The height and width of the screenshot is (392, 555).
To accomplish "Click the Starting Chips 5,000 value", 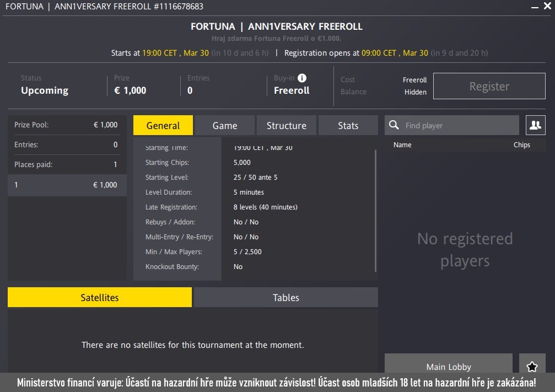I will click(x=242, y=163).
